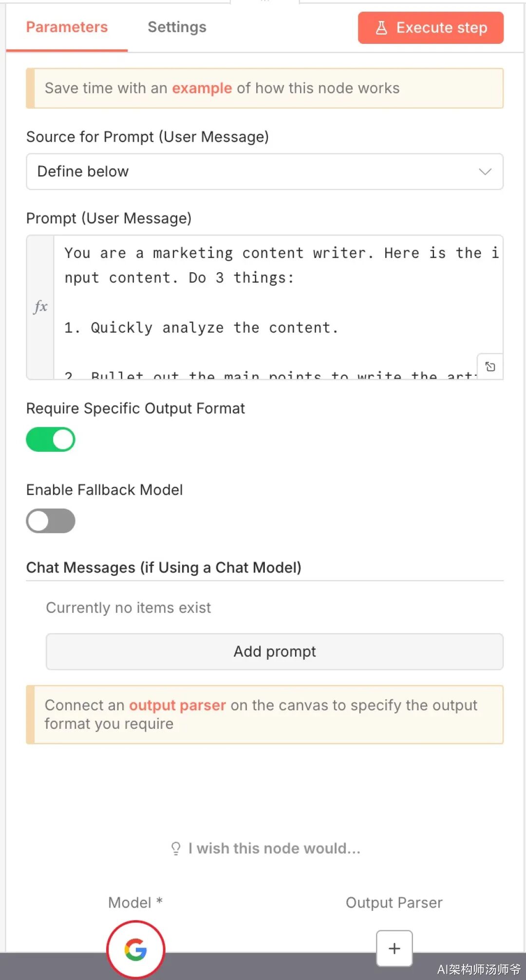The width and height of the screenshot is (526, 980).
Task: Click the Output Parser connector label
Action: [394, 903]
